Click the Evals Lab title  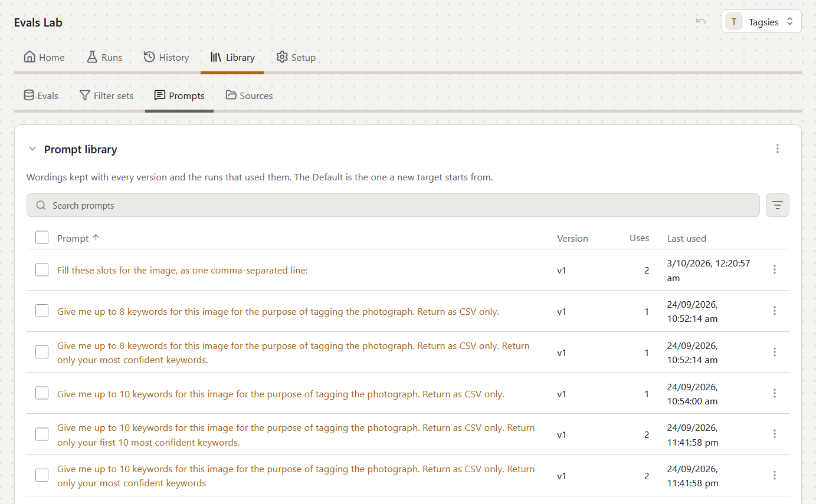tap(38, 22)
